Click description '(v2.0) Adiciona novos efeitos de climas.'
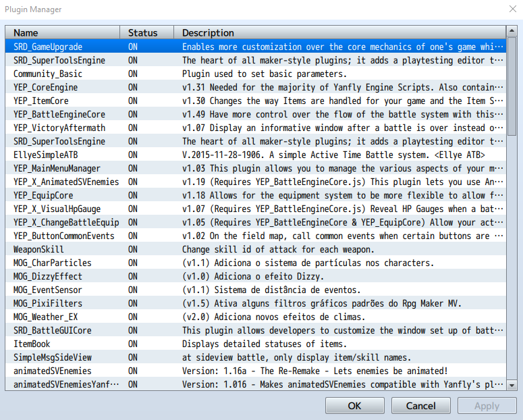Image resolution: width=523 pixels, height=420 pixels. click(273, 317)
